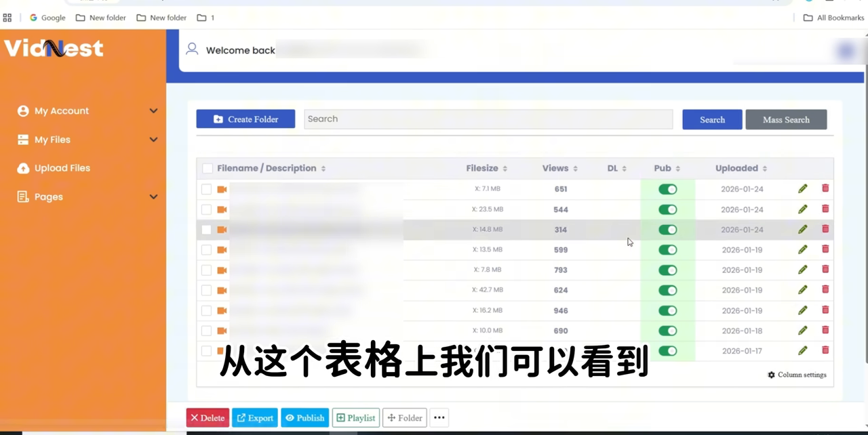Click the Create Folder button
This screenshot has width=868, height=435.
pos(245,119)
